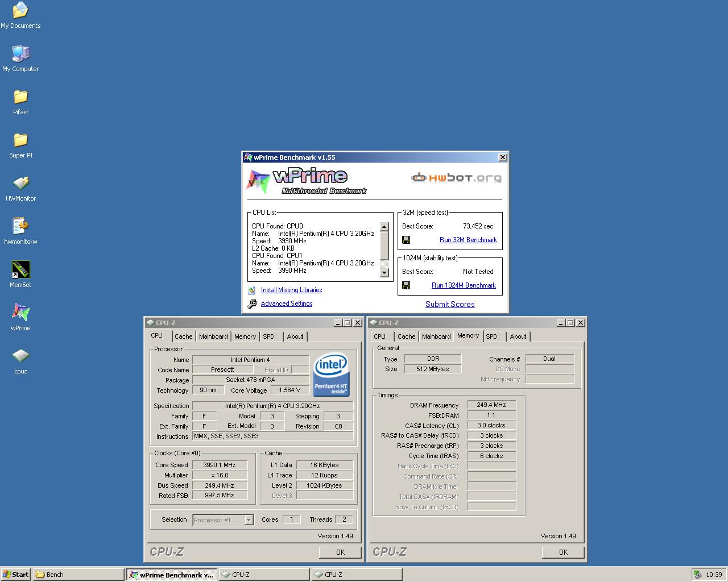
Task: Switch to Cache tab in left CPU-Z window
Action: 183,336
